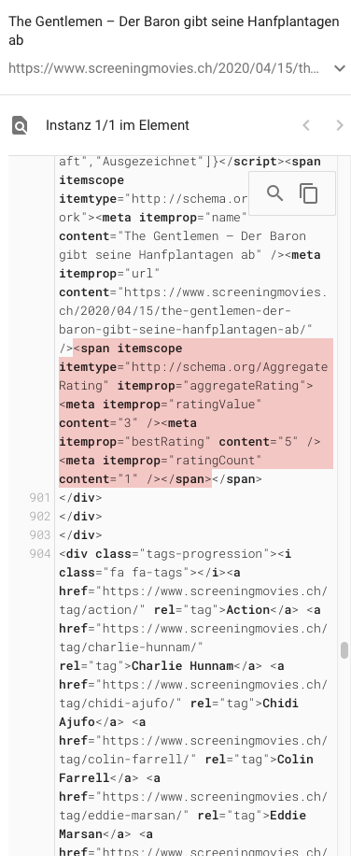Image resolution: width=351 pixels, height=868 pixels.
Task: Copy the code with the copy icon
Action: point(308,193)
